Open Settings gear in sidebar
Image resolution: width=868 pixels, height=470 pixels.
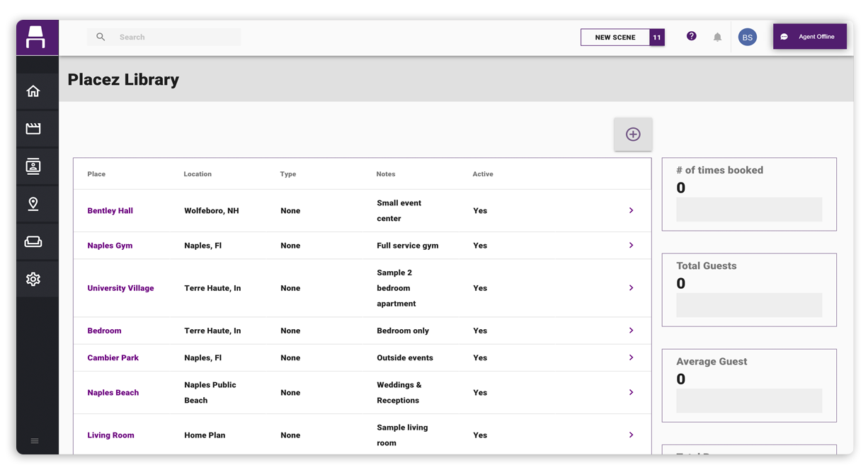click(33, 279)
